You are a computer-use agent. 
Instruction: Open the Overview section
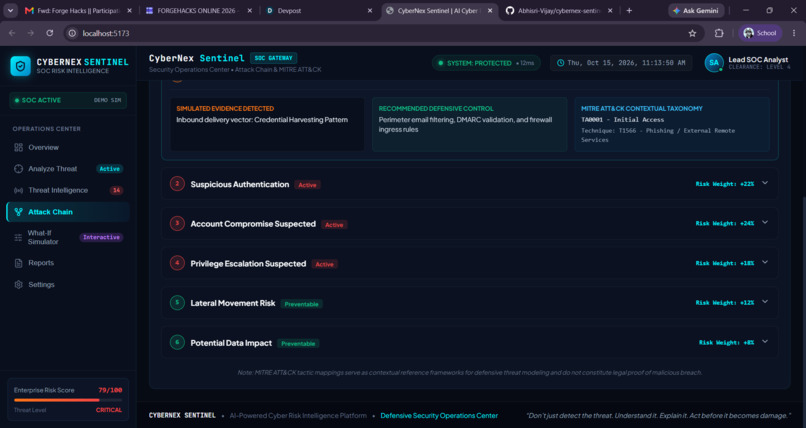coord(67,147)
